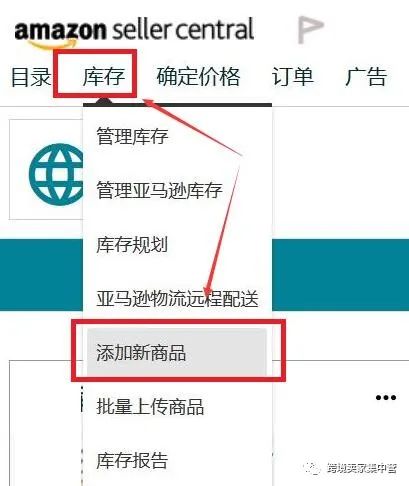The width and height of the screenshot is (409, 486).
Task: Click the gray flag icon
Action: 310,29
